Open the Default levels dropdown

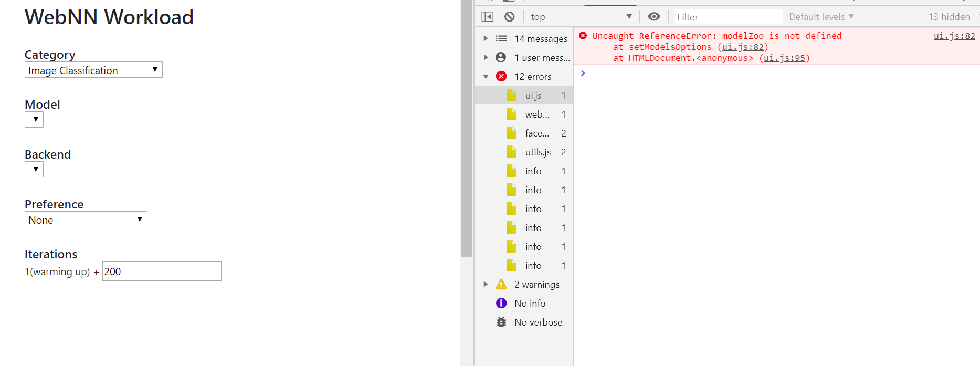click(x=821, y=17)
